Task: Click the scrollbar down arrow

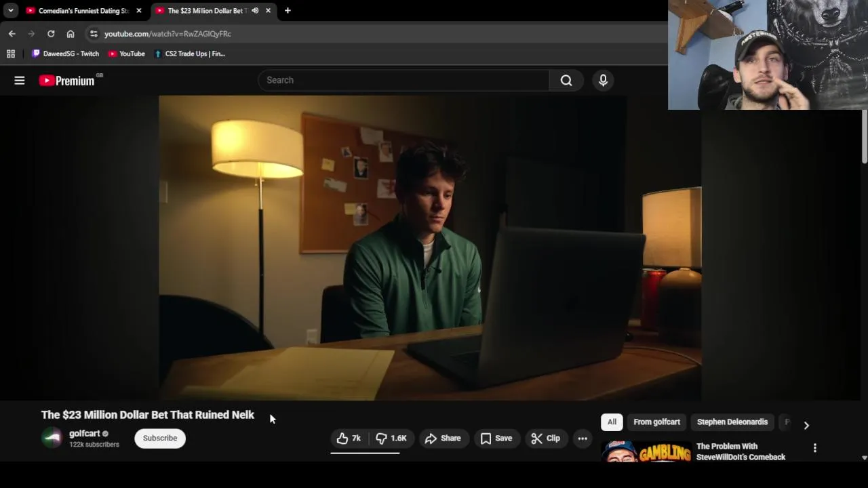Action: pos(864,457)
